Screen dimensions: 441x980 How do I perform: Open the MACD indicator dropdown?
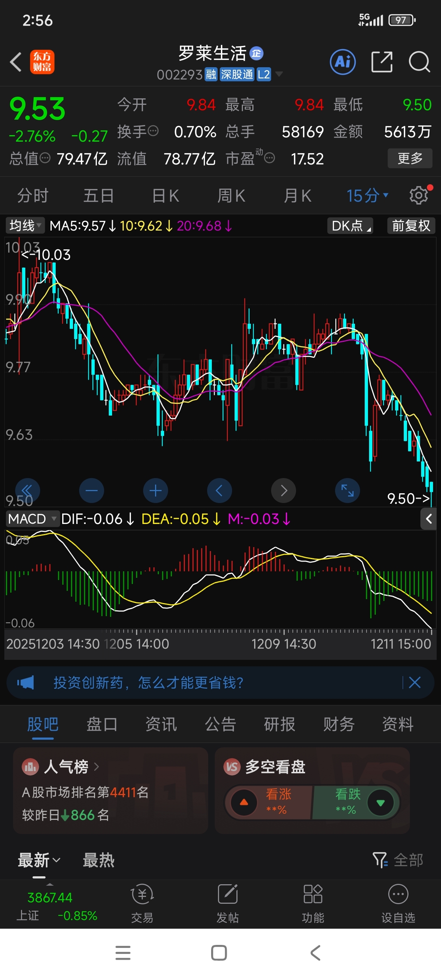[33, 519]
